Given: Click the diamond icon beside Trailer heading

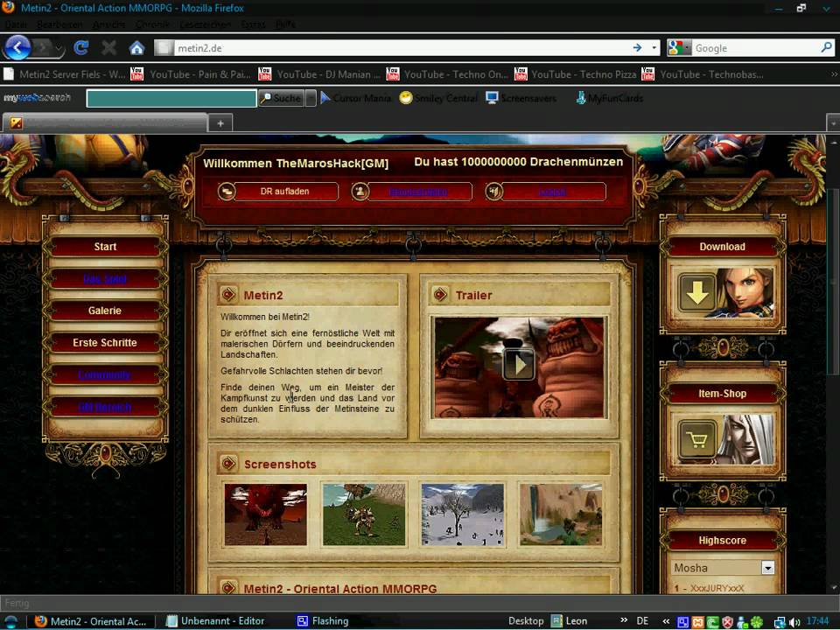Looking at the screenshot, I should pos(441,294).
